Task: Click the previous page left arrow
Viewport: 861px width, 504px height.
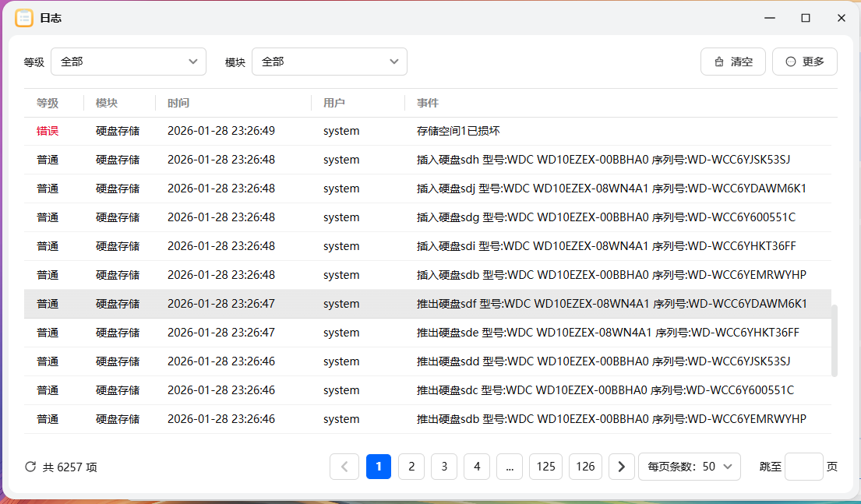Action: tap(344, 466)
